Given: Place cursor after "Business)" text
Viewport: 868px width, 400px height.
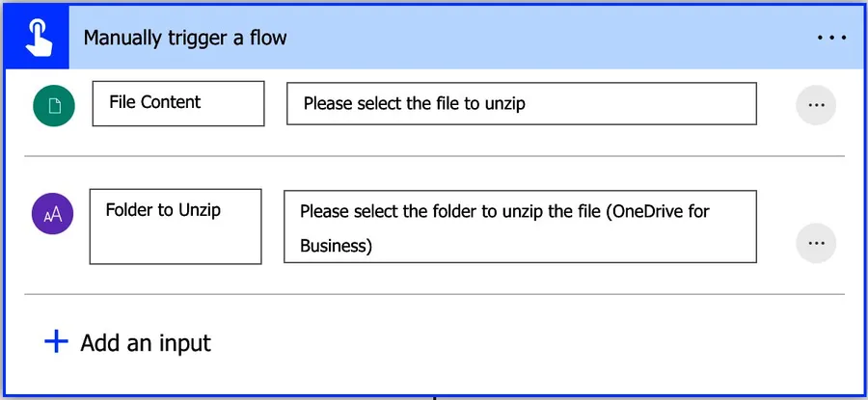Looking at the screenshot, I should [x=373, y=246].
